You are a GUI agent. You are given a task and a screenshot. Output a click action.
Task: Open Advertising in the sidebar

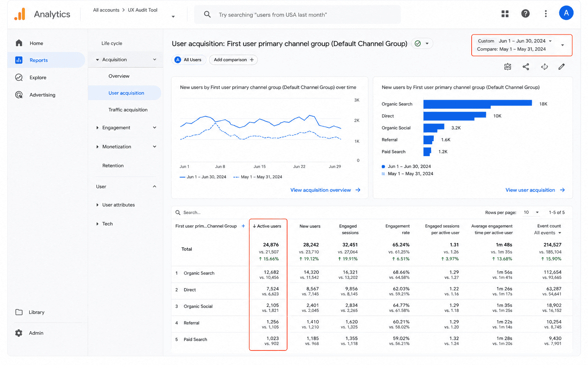[42, 95]
